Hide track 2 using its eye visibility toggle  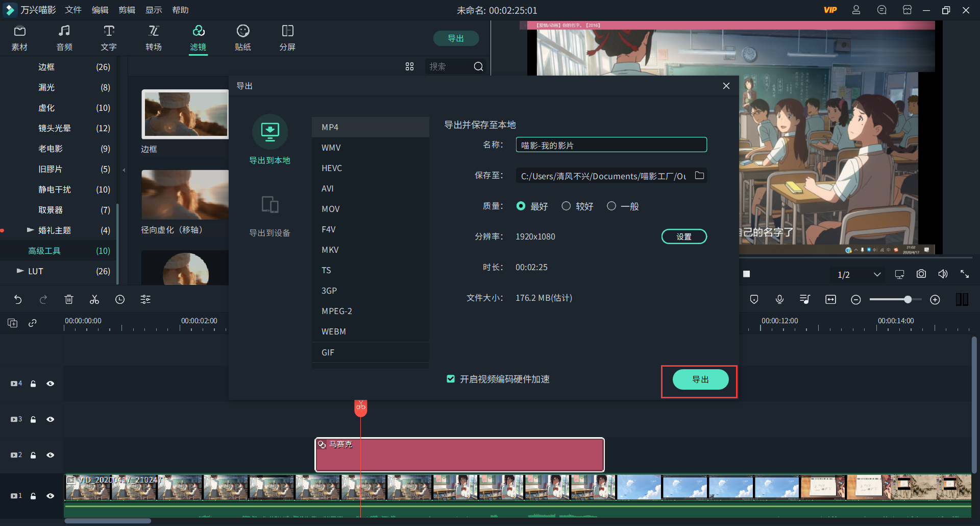[50, 455]
